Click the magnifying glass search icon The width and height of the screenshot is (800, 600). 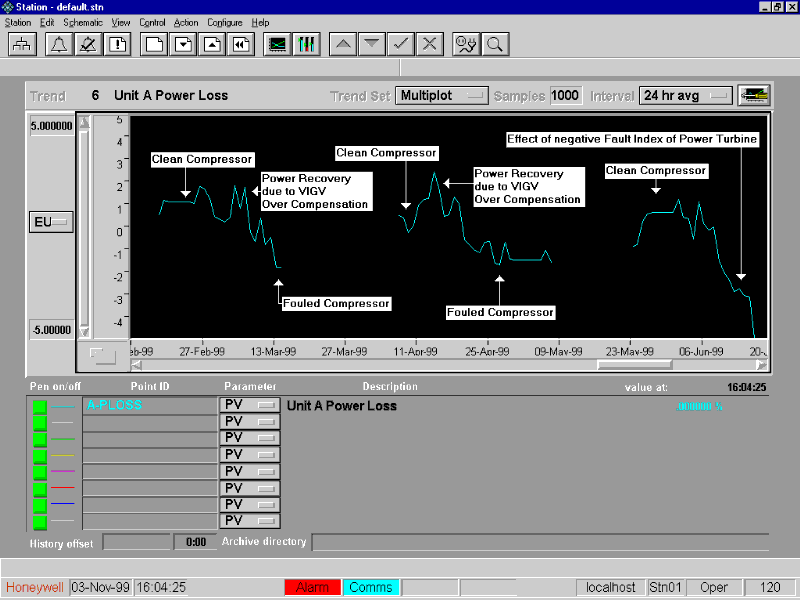click(x=493, y=44)
